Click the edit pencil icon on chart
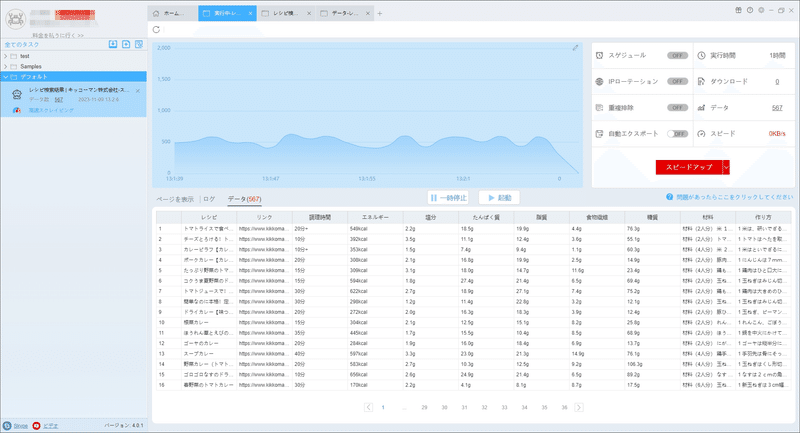800x433 pixels. point(575,48)
